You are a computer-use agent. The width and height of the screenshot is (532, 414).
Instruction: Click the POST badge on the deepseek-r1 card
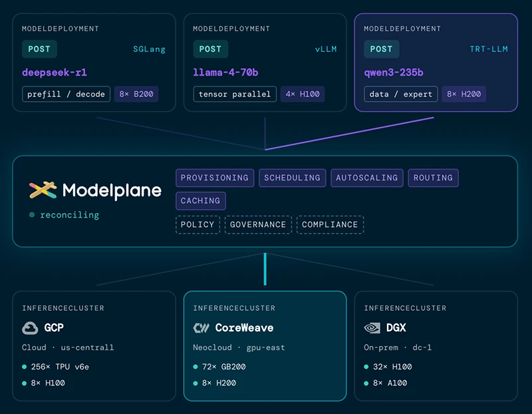click(39, 49)
